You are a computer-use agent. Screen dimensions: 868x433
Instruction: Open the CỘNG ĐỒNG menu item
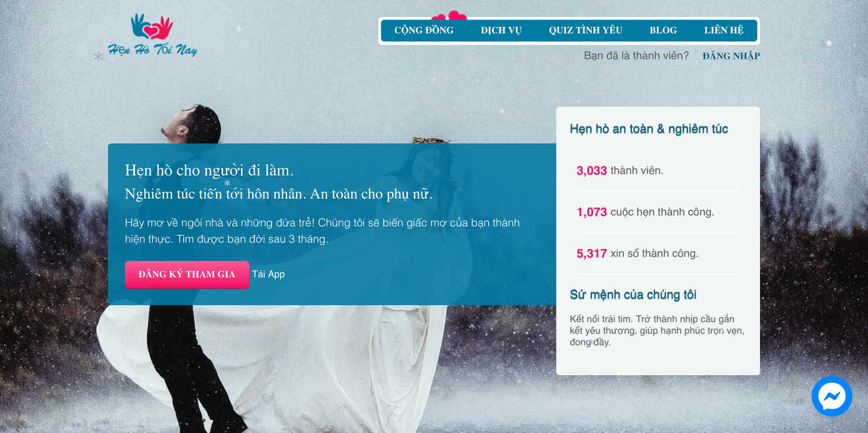(424, 31)
